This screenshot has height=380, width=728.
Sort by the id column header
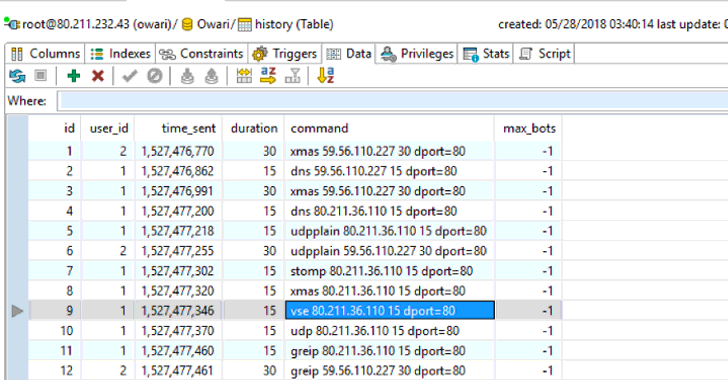[54, 128]
